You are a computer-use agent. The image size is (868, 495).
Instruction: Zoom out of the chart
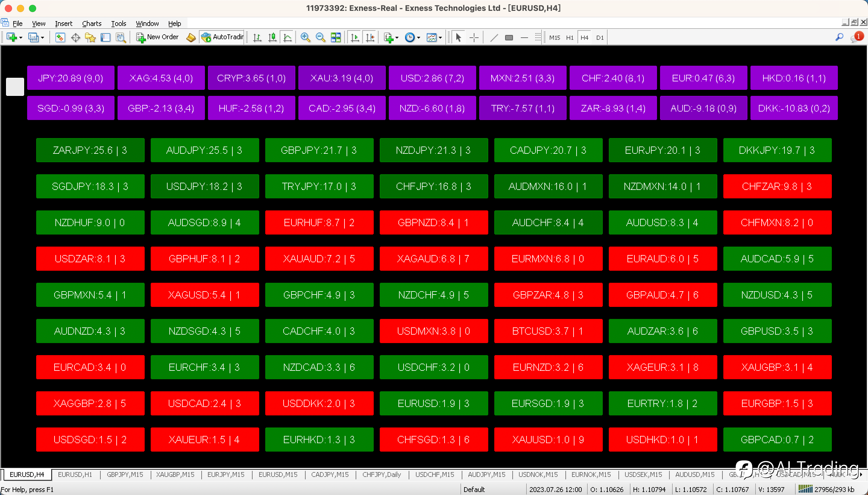tap(320, 37)
